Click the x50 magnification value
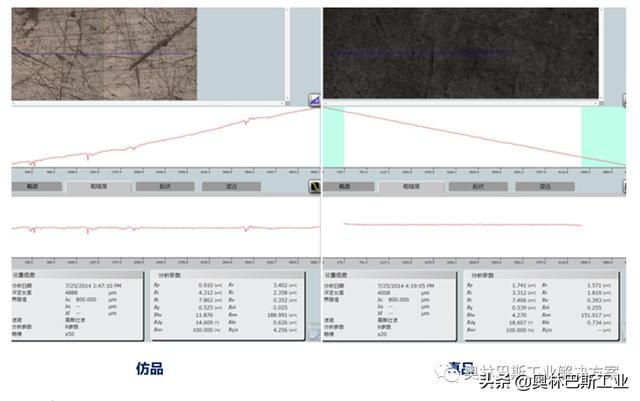 (x=70, y=334)
